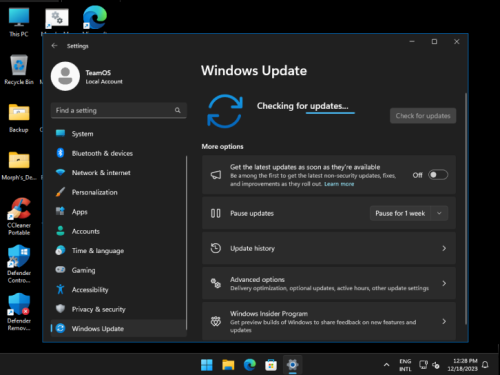
Task: Select Apps in the sidebar
Action: pos(118,212)
